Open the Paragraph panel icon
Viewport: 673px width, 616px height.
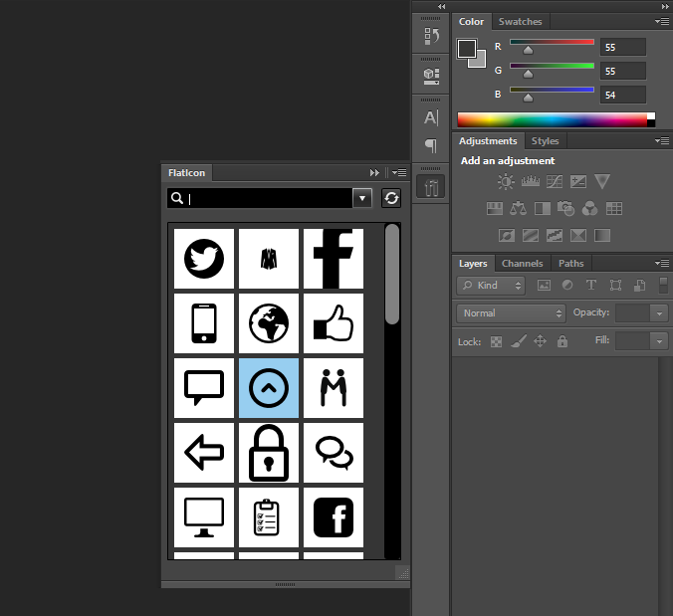431,145
